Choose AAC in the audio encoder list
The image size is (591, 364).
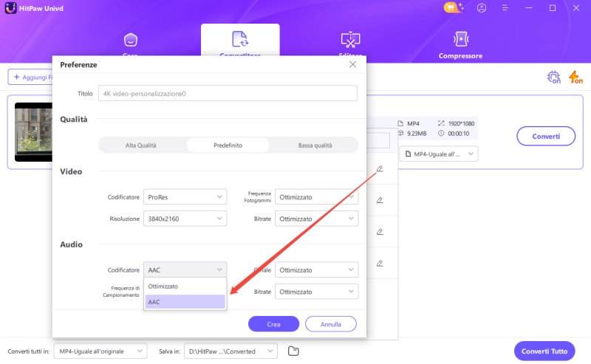point(185,302)
